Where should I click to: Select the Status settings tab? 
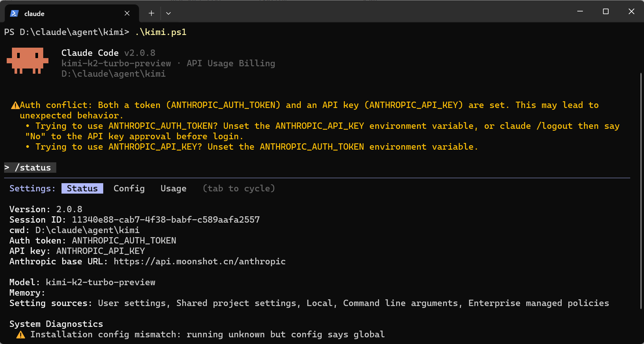tap(82, 188)
